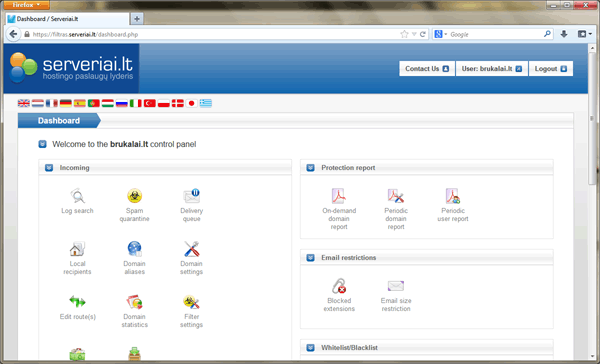Switch language using the Turkish flag
The height and width of the screenshot is (364, 600).
(150, 103)
